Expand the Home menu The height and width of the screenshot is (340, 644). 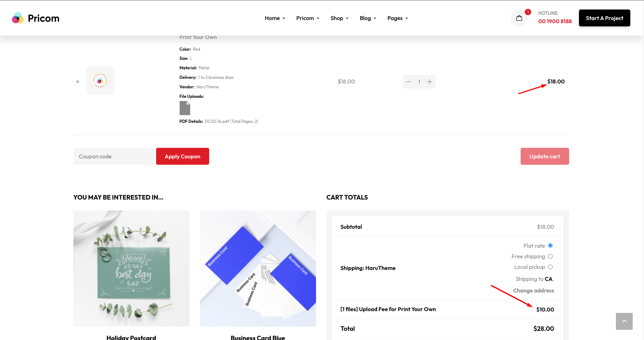(275, 18)
